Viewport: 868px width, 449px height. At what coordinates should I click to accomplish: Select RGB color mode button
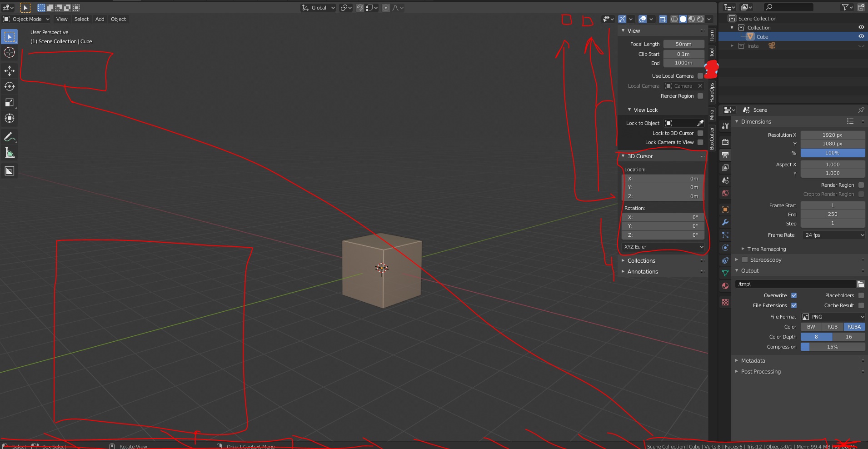click(833, 327)
